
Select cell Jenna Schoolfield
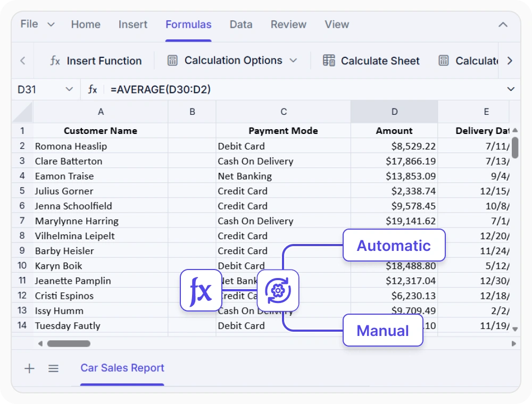click(101, 206)
